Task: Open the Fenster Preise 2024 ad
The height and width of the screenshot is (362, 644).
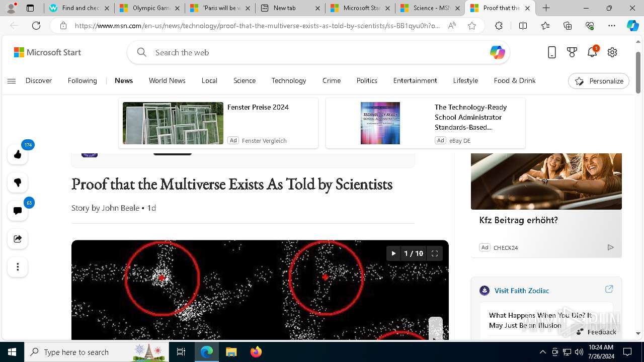Action: (x=258, y=107)
